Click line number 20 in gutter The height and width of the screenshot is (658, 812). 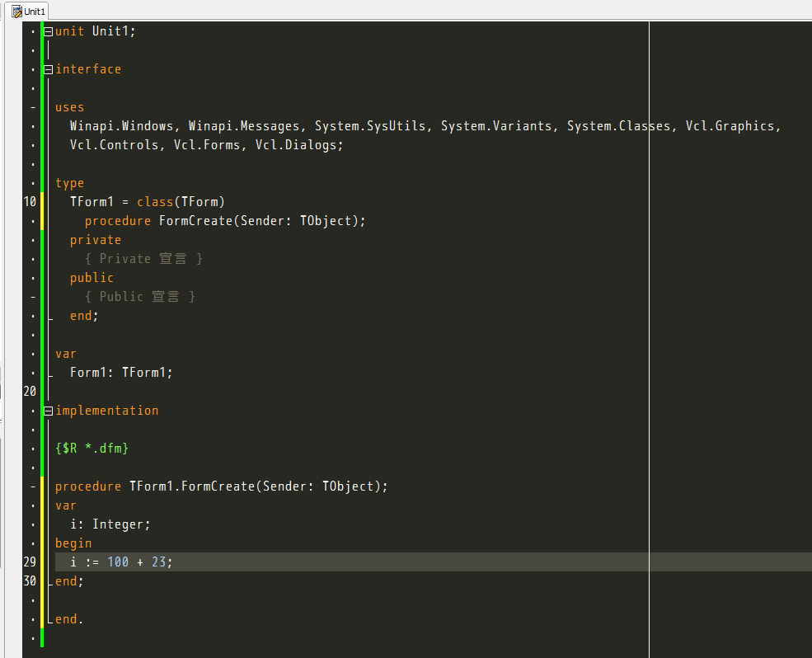[x=30, y=392]
